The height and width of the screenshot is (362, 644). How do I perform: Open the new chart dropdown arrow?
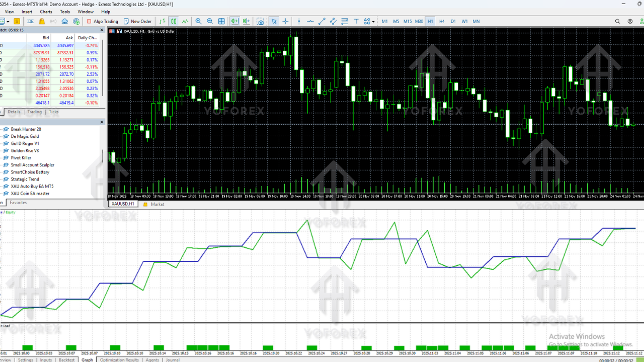(x=8, y=21)
